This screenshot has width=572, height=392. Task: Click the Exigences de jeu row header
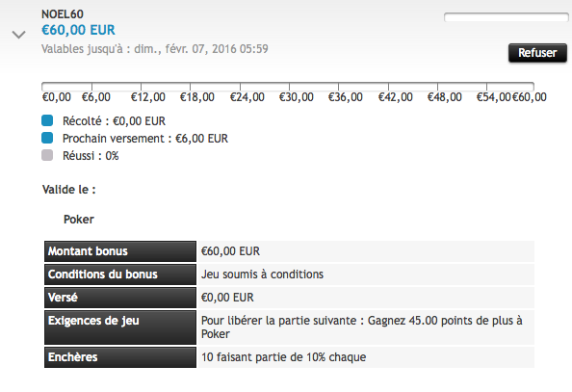(x=120, y=327)
